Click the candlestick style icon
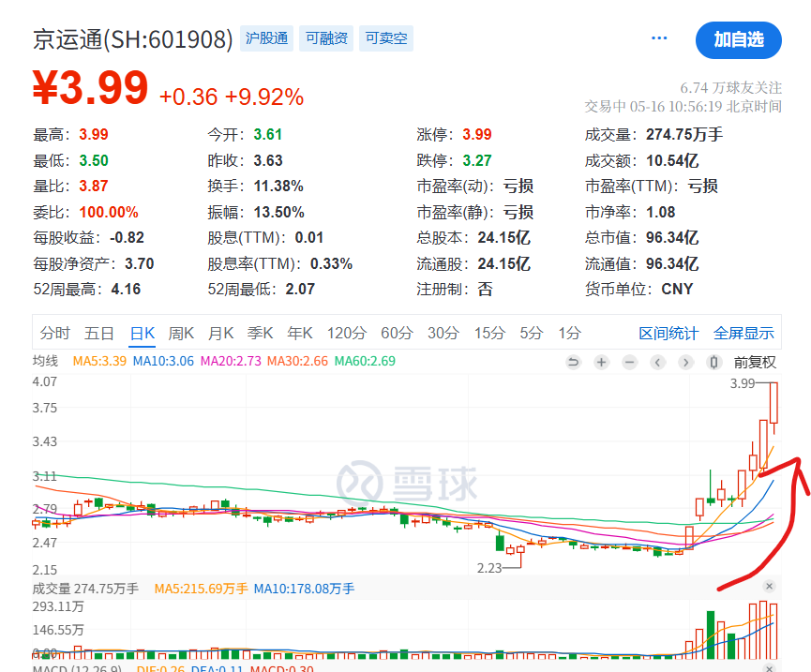811x672 pixels. coord(713,363)
